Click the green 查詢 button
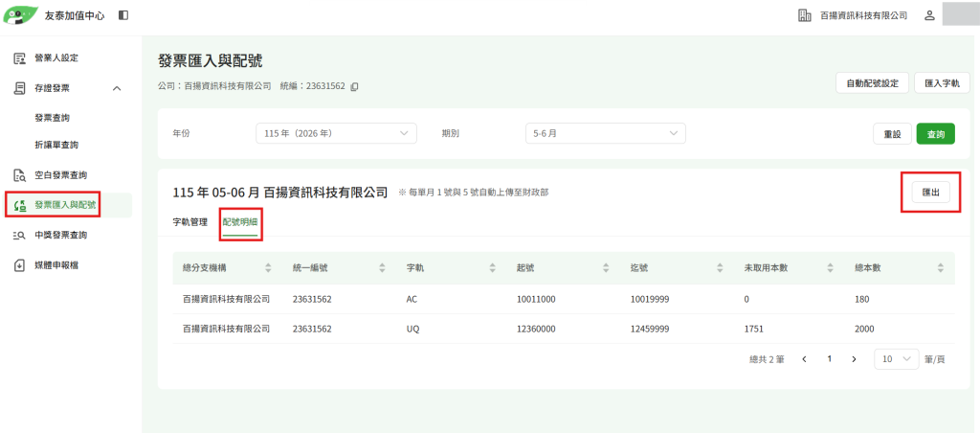This screenshot has height=433, width=980. pos(936,134)
